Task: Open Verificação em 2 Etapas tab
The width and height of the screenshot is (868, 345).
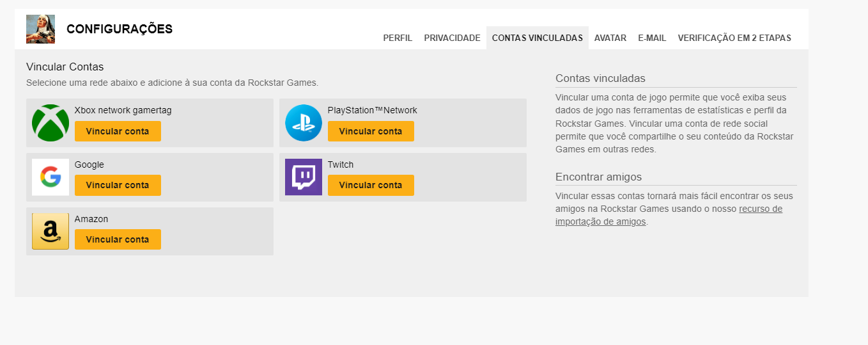Action: tap(734, 38)
